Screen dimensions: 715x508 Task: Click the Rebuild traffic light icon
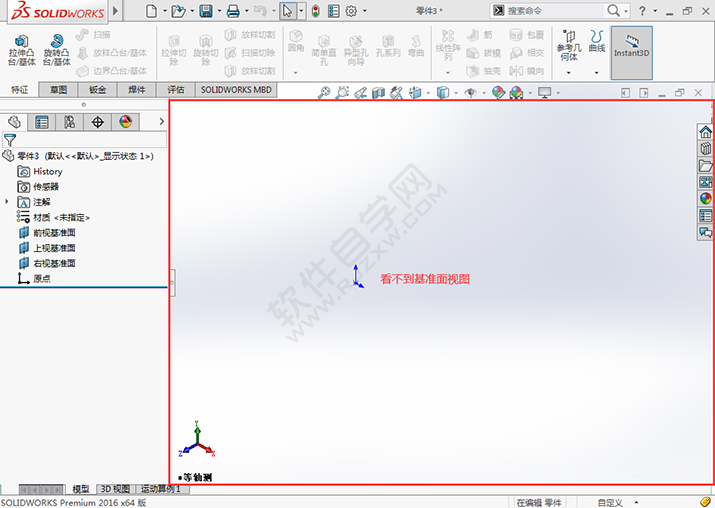(315, 11)
